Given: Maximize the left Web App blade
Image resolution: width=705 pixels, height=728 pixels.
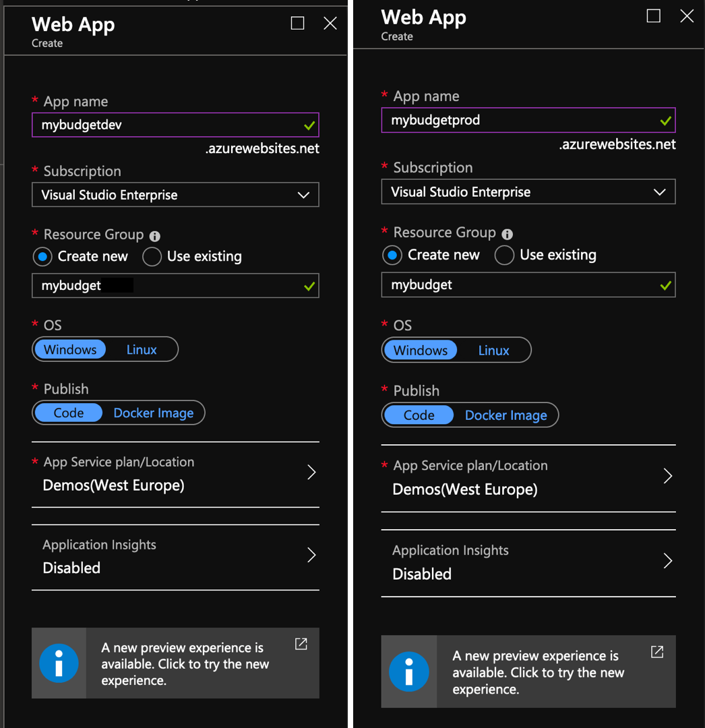Looking at the screenshot, I should point(297,24).
